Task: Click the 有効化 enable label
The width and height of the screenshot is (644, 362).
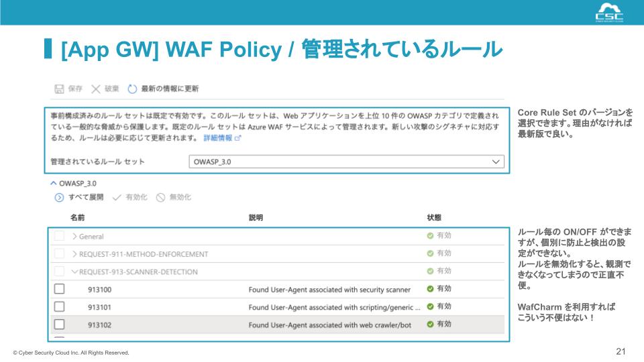Action: [x=136, y=197]
